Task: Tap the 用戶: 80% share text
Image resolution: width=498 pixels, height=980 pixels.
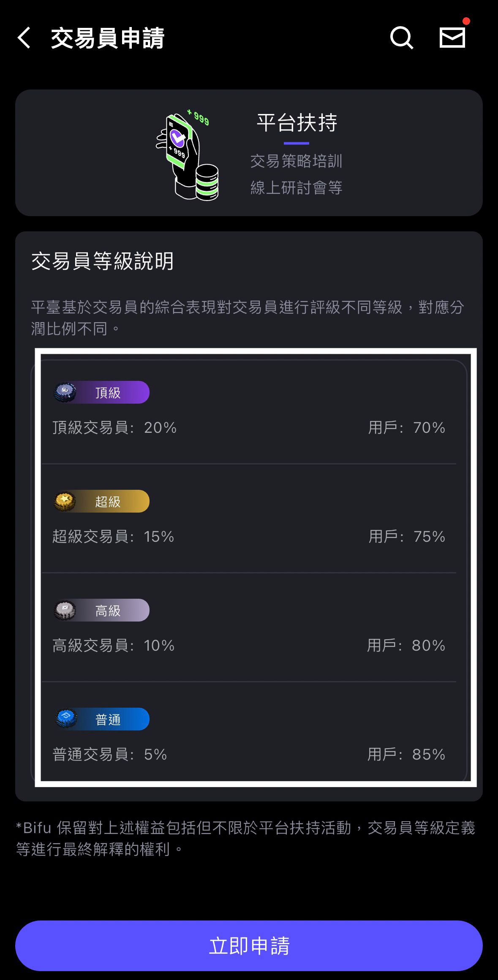Action: pos(406,646)
